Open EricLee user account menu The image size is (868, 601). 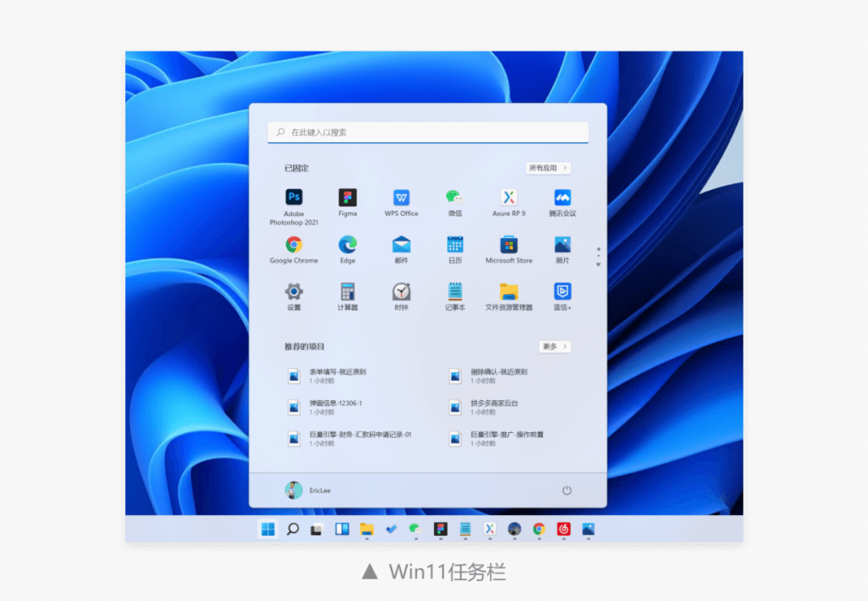308,490
